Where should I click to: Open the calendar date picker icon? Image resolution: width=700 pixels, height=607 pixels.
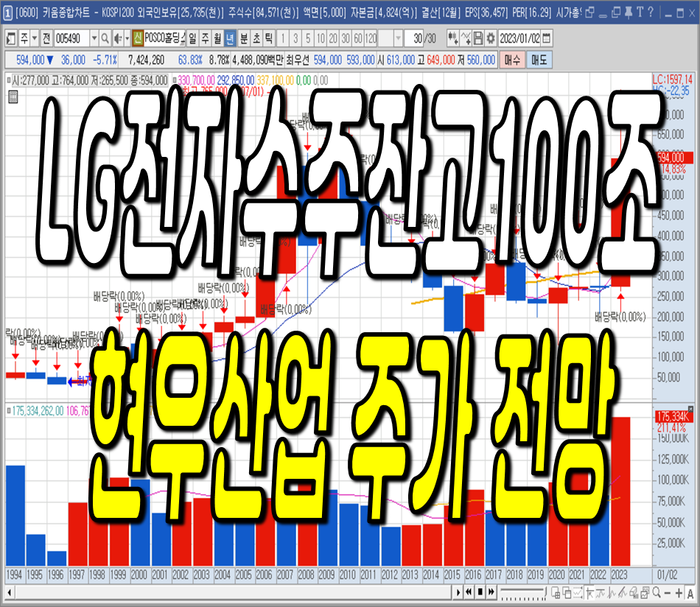[x=547, y=38]
